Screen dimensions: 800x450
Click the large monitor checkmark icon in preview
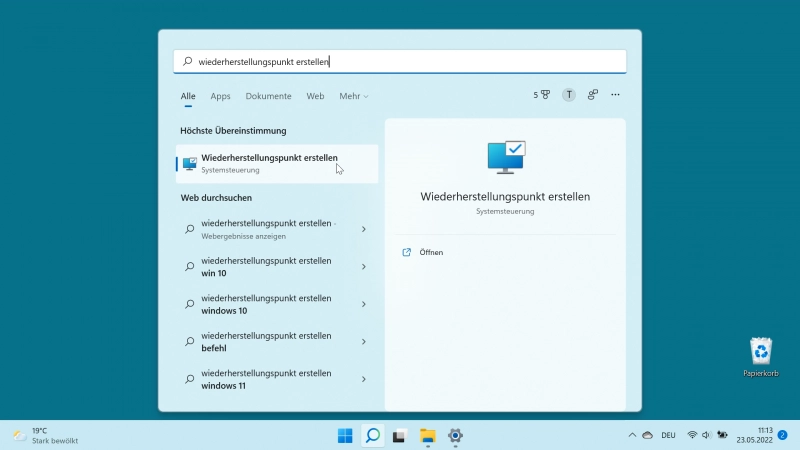pos(506,157)
